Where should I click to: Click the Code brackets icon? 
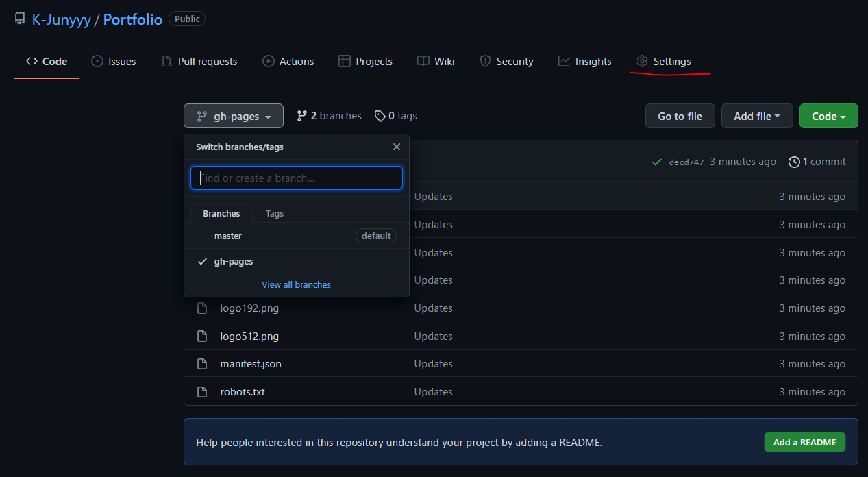(x=32, y=62)
